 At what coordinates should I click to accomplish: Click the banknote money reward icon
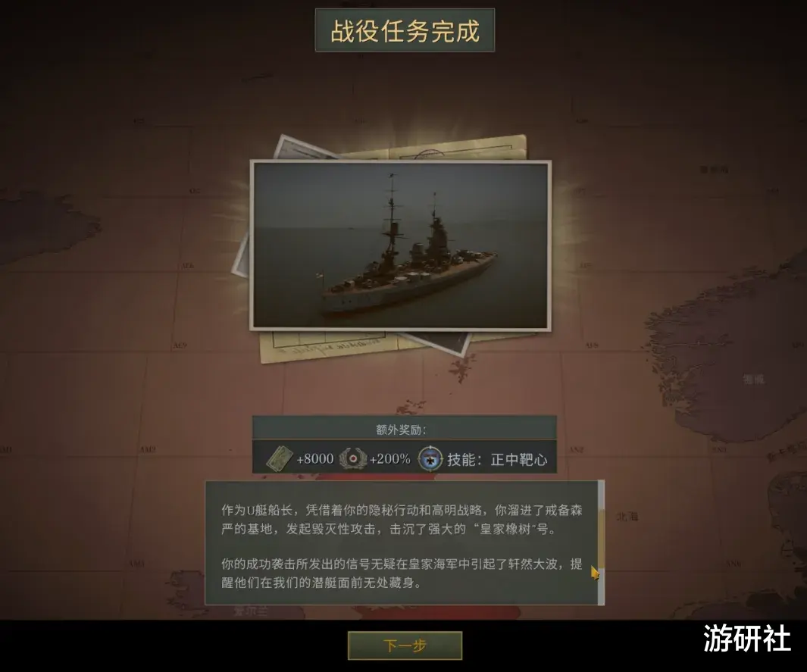tap(280, 458)
